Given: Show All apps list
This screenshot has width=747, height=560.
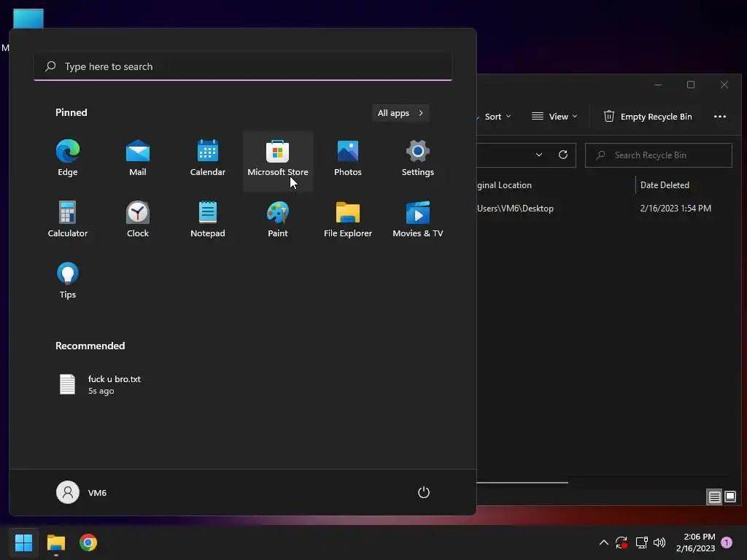Looking at the screenshot, I should tap(400, 113).
